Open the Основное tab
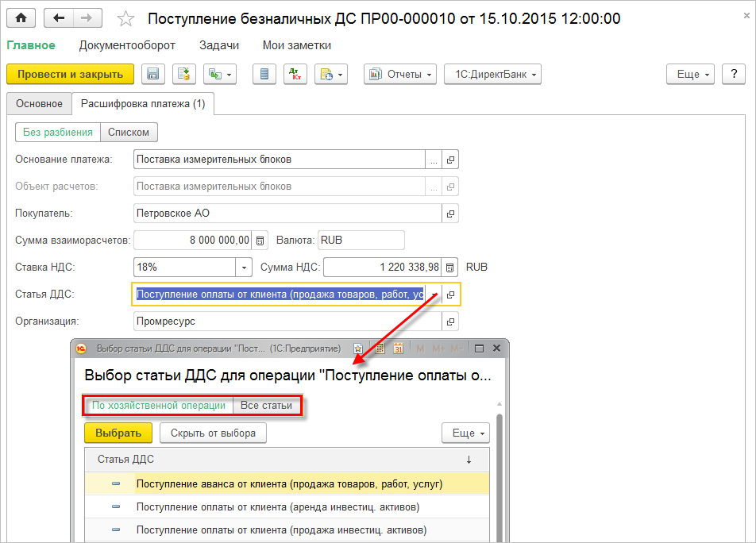This screenshot has height=543, width=756. tap(39, 103)
